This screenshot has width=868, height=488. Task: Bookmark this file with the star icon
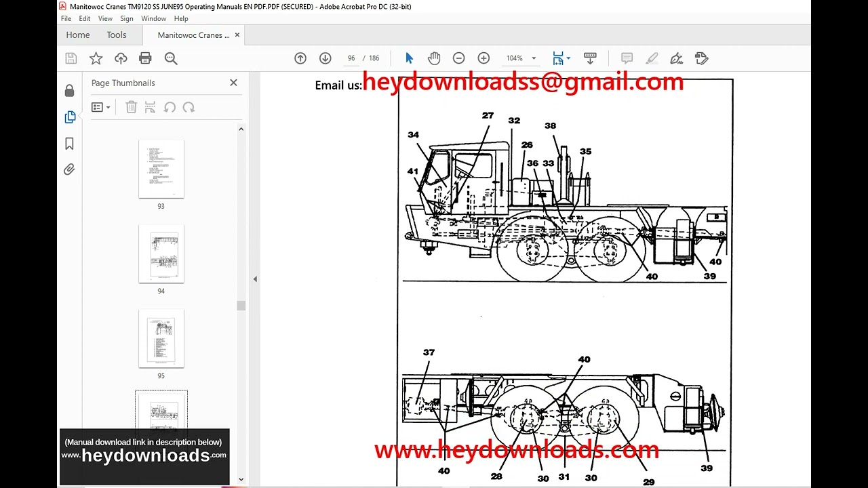(96, 58)
